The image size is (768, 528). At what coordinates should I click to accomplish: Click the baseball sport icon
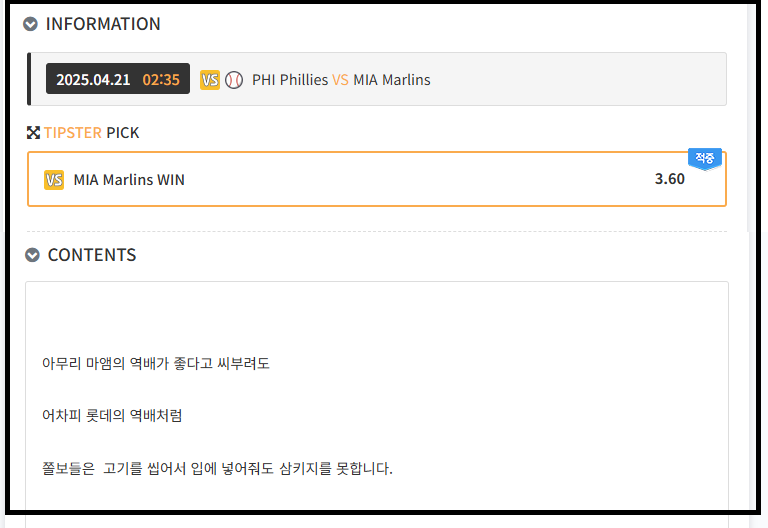234,79
